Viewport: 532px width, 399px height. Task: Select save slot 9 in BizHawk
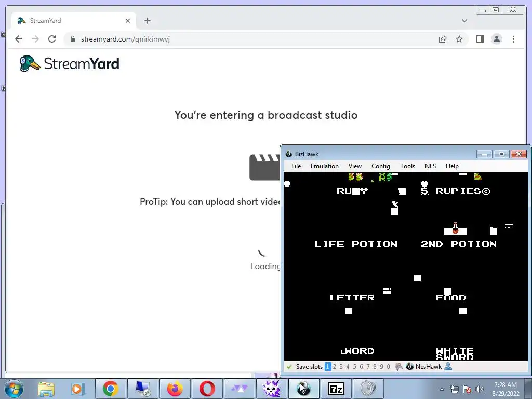pyautogui.click(x=382, y=367)
